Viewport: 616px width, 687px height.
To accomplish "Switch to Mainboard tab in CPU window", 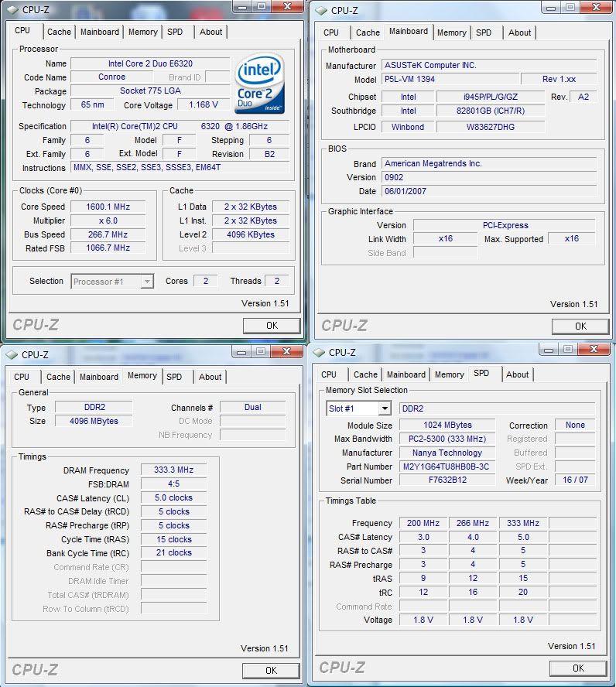I will coord(100,32).
